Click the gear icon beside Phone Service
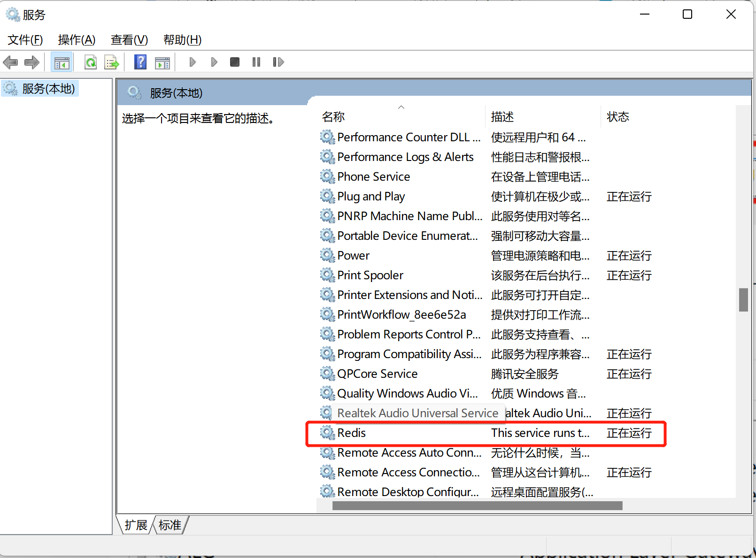 (x=327, y=176)
